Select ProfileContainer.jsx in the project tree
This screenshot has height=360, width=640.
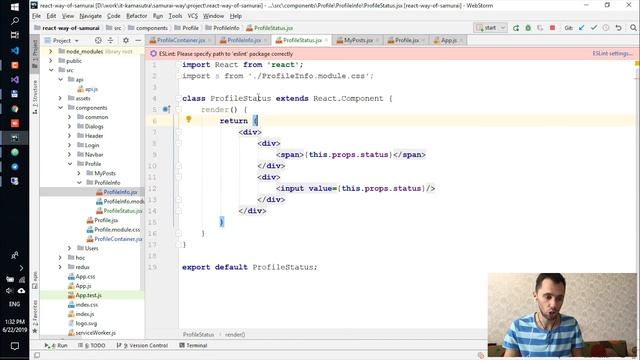point(118,239)
